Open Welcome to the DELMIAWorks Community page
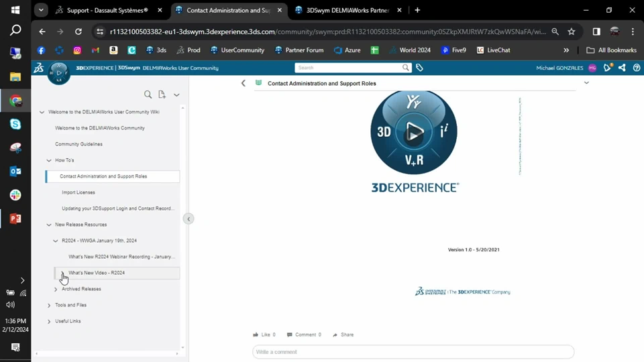644x362 pixels. point(100,128)
